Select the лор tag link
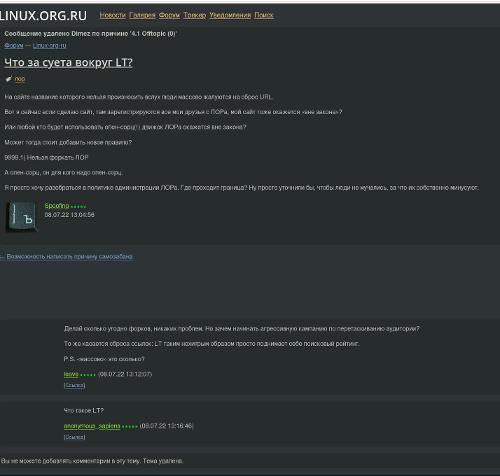Screen dimensions: 500x476 20,79
